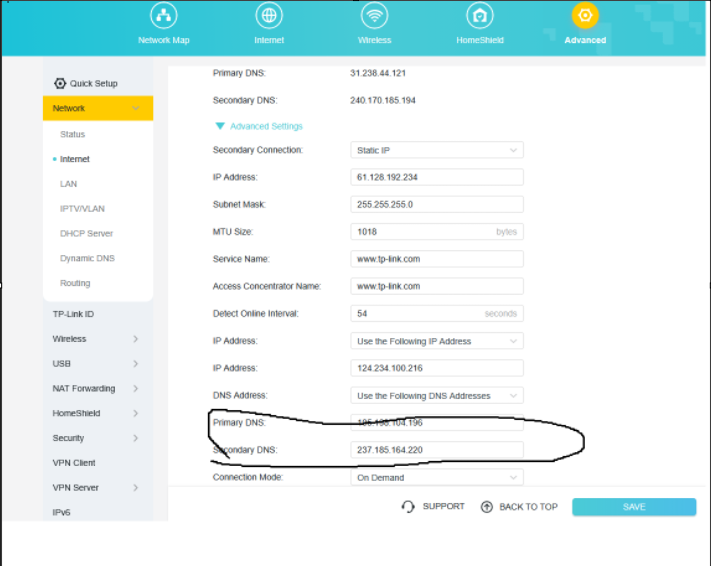This screenshot has width=711, height=566.
Task: Click the Quick Setup gear icon
Action: tap(60, 83)
